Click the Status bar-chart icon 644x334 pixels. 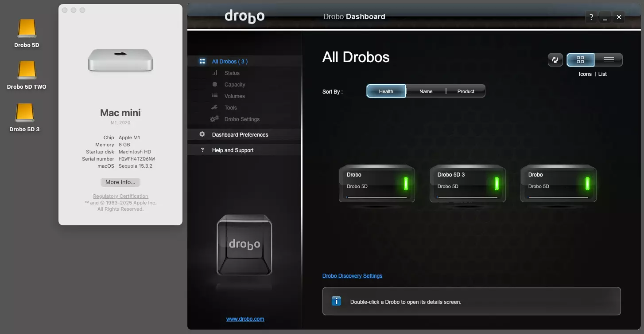pos(215,73)
